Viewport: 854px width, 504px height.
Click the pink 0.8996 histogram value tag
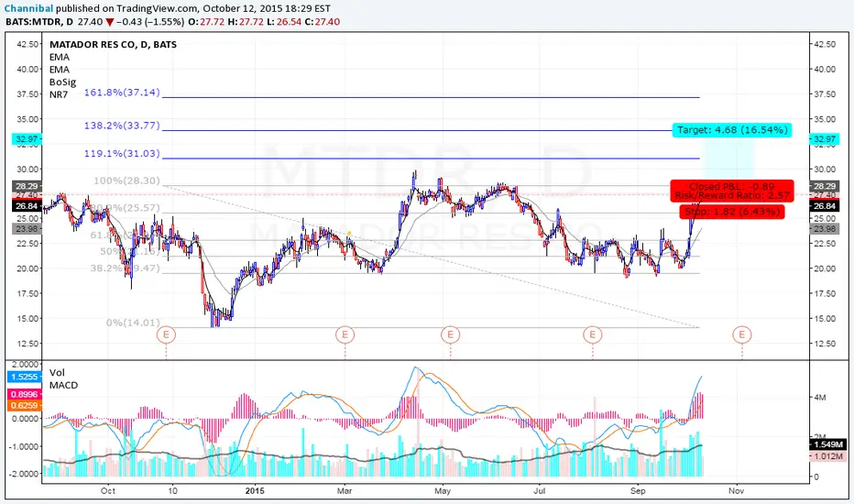click(x=24, y=394)
